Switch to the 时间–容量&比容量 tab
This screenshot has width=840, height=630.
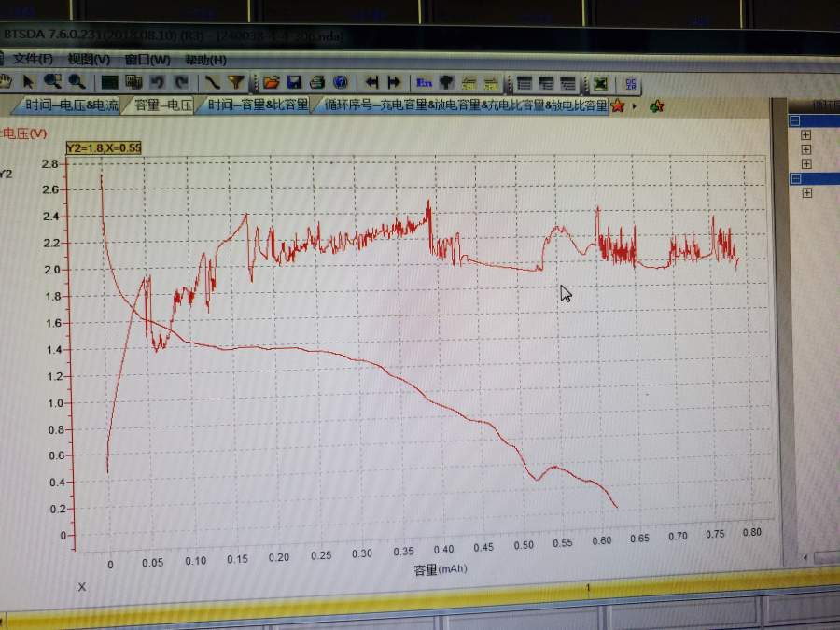pyautogui.click(x=257, y=105)
